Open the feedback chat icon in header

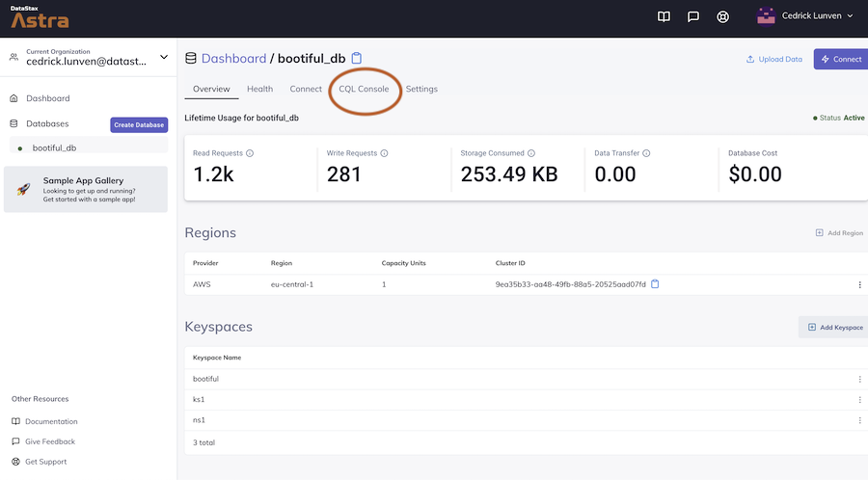[x=692, y=16]
